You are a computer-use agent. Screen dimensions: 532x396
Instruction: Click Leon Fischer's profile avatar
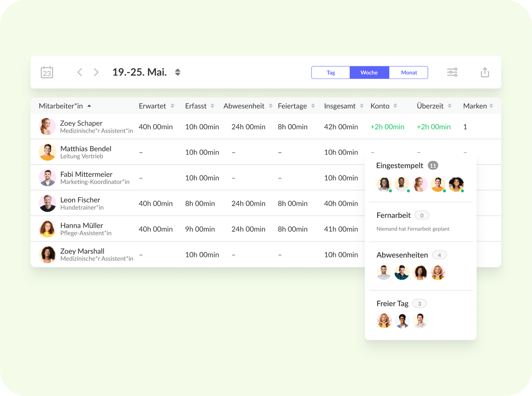(47, 203)
